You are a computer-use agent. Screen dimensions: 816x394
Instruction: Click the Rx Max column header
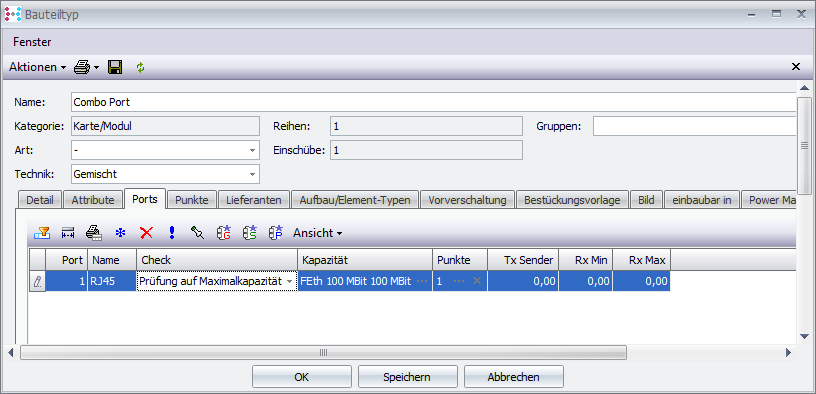(641, 260)
